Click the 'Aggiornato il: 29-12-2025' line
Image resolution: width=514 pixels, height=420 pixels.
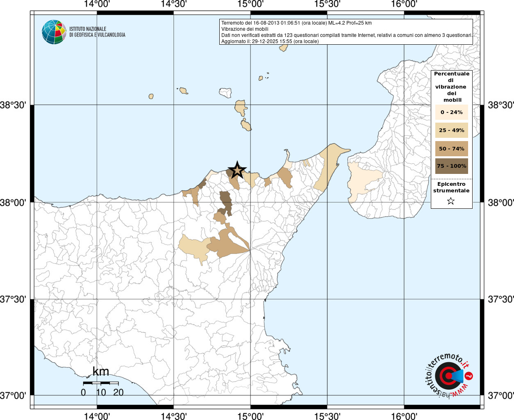pos(270,41)
